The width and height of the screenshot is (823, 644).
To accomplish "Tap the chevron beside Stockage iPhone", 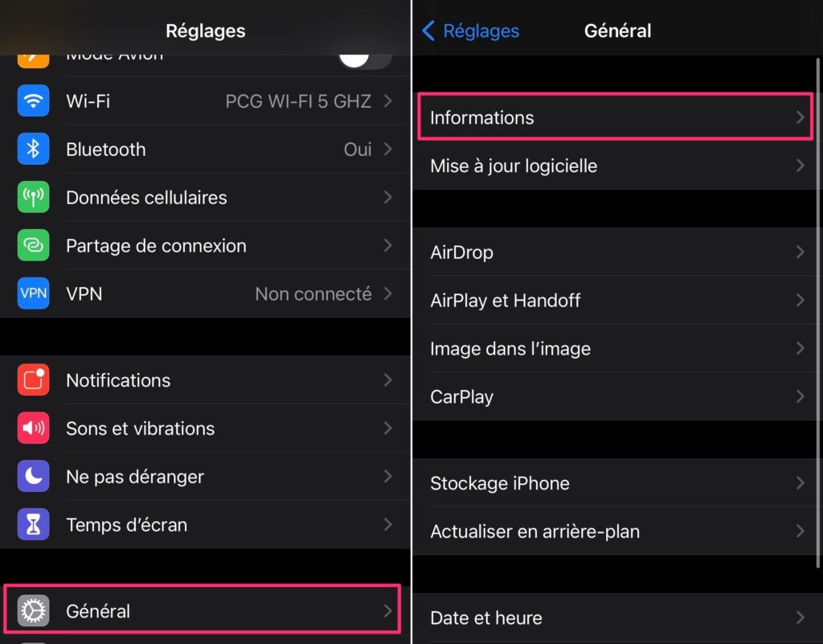I will [x=800, y=483].
